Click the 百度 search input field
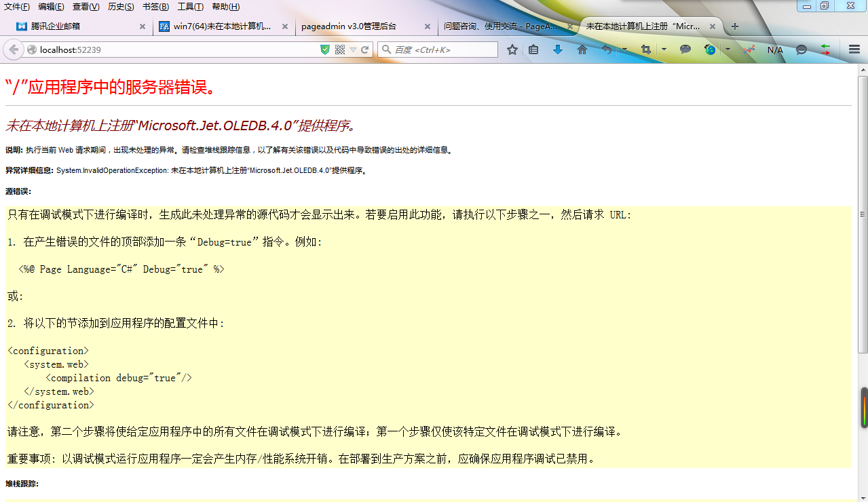Screen dimensions: 868x502 point(445,50)
